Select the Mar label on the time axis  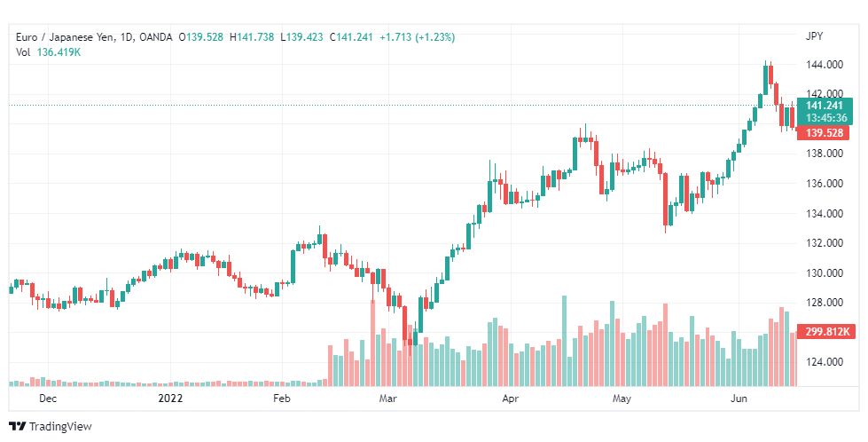387,399
